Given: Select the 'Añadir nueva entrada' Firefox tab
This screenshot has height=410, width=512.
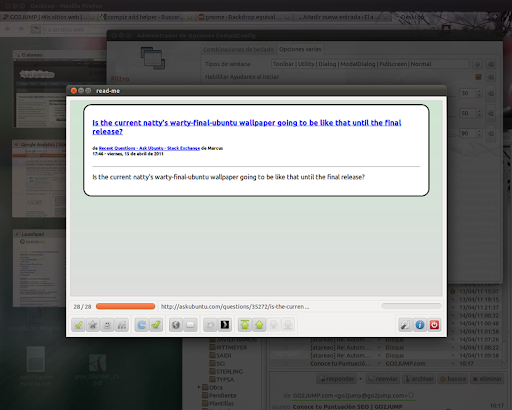Looking at the screenshot, I should [x=342, y=17].
